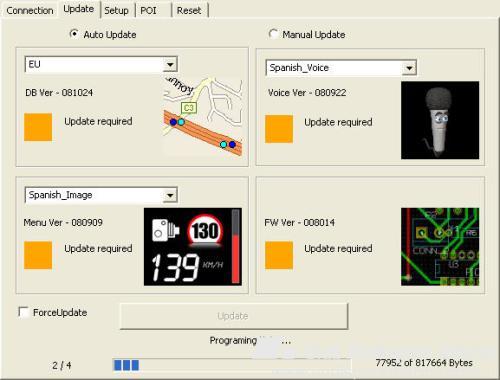Screen dimensions: 500x380
Task: Expand the Spanish_Image dropdown arrow
Action: tap(170, 195)
